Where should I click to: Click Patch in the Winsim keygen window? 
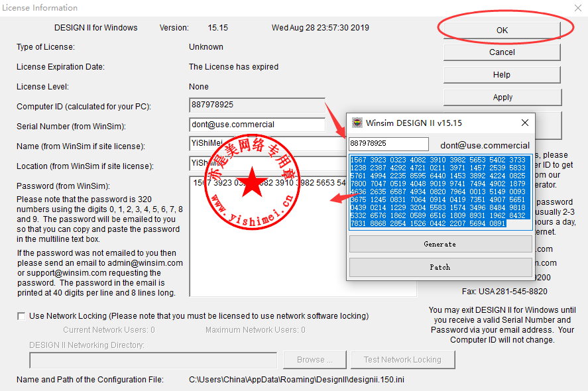(440, 267)
